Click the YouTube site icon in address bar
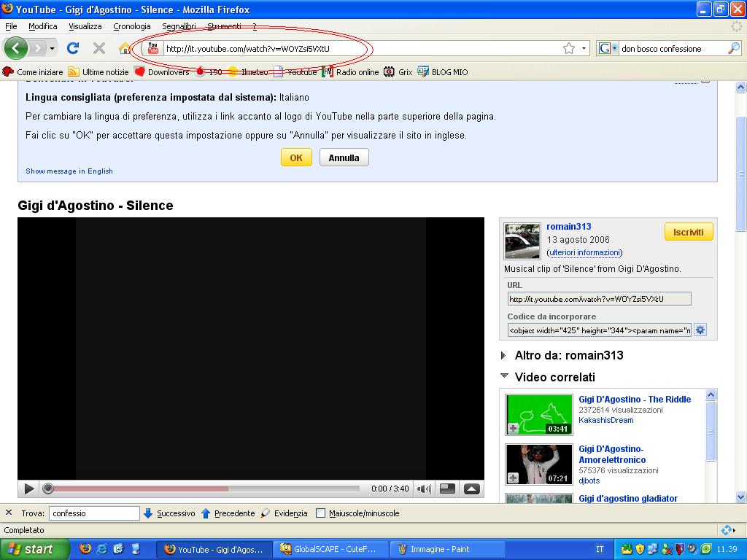The image size is (747, 560). (153, 48)
